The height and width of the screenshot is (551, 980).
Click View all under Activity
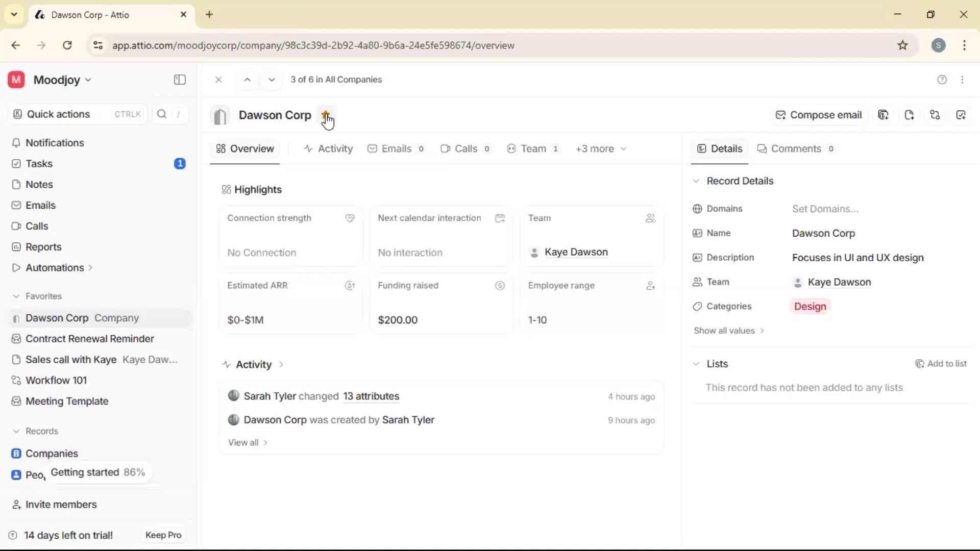[243, 442]
